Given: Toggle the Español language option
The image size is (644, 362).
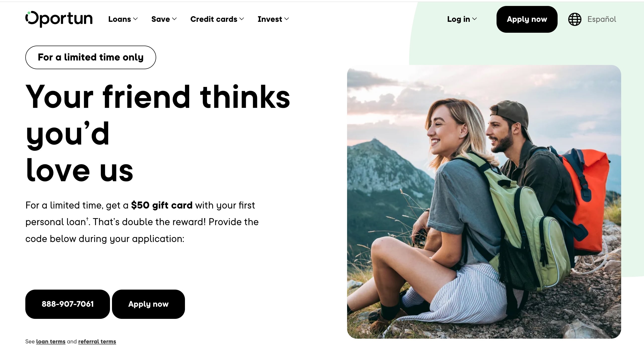Looking at the screenshot, I should [x=592, y=19].
